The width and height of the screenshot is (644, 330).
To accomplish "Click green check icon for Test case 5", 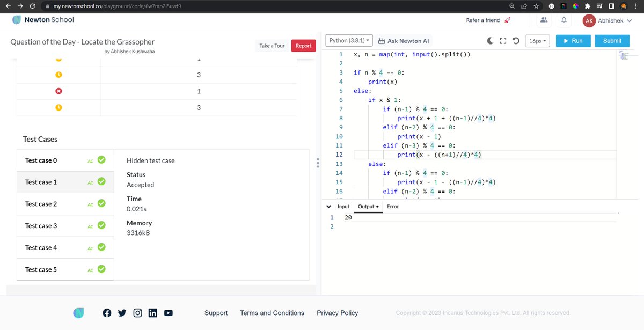I will (x=101, y=269).
